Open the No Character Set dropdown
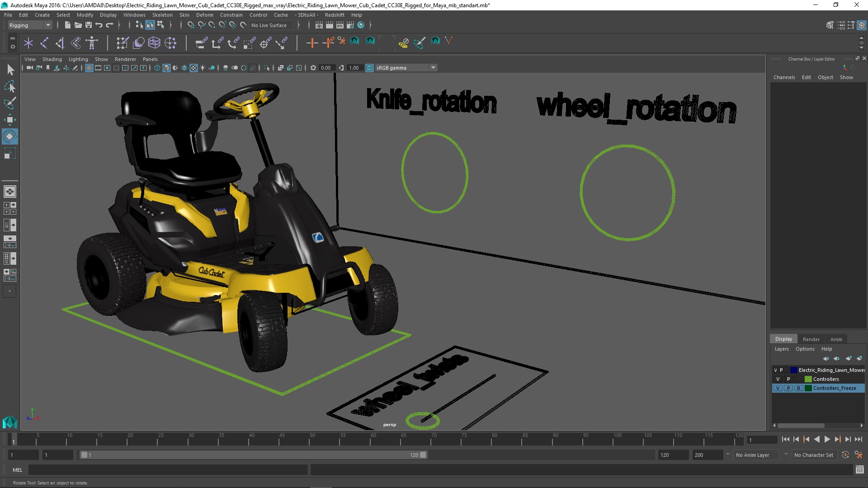 pos(816,455)
